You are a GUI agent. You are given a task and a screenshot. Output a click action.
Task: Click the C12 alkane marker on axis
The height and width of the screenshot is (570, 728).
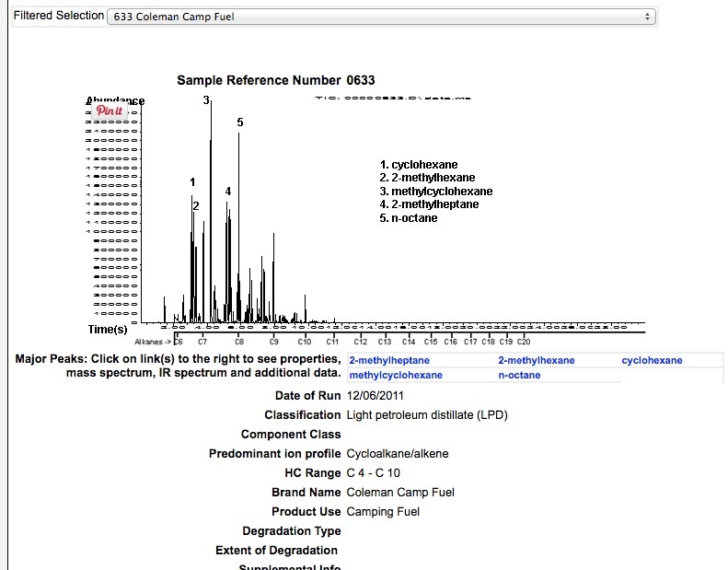click(x=360, y=342)
